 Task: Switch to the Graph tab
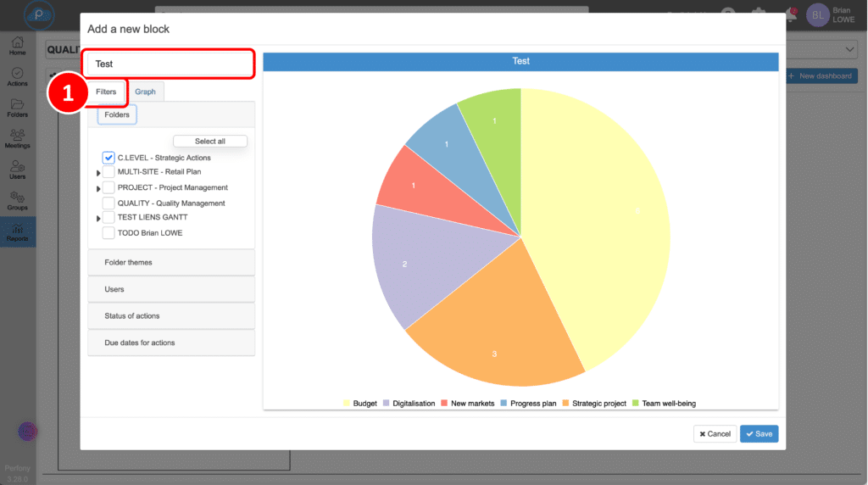point(145,92)
